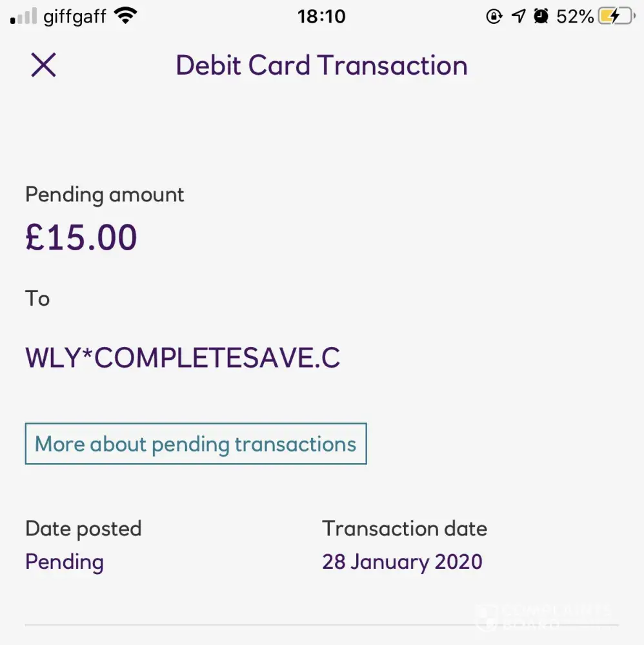
Task: Tap the rotation lock icon
Action: click(494, 17)
